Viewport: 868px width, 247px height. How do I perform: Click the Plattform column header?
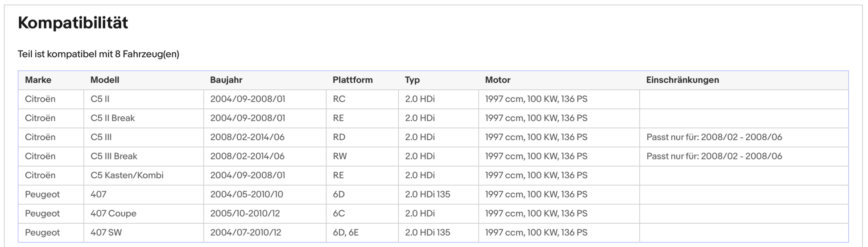pyautogui.click(x=352, y=80)
